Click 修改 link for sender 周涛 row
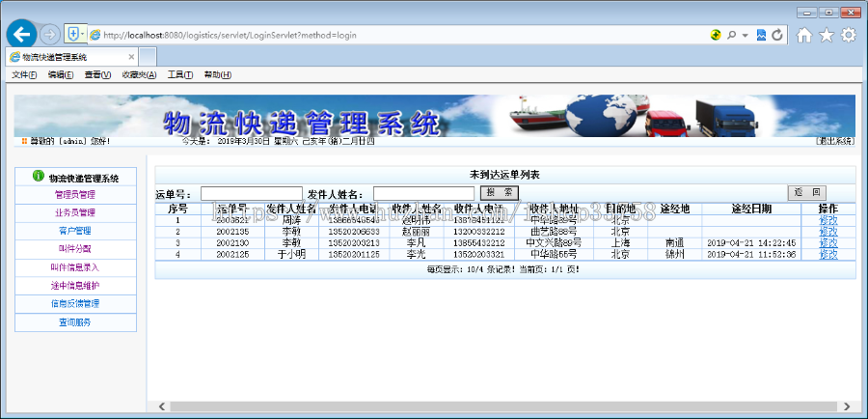The width and height of the screenshot is (868, 419). (828, 219)
